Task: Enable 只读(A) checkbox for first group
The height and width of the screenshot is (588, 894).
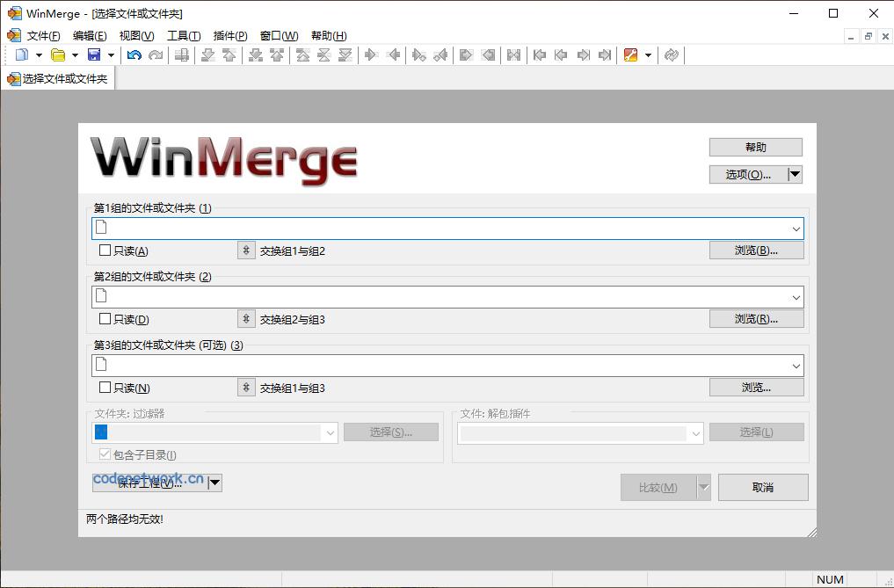Action: [x=105, y=250]
